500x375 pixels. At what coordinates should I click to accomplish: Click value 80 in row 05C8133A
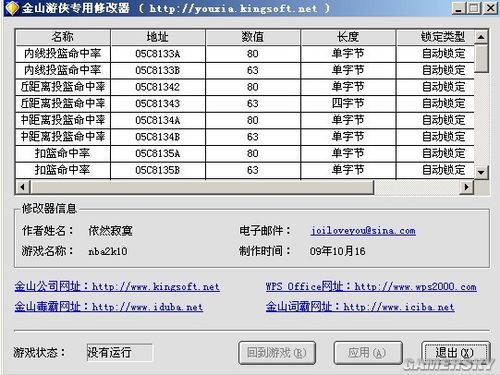pos(253,54)
